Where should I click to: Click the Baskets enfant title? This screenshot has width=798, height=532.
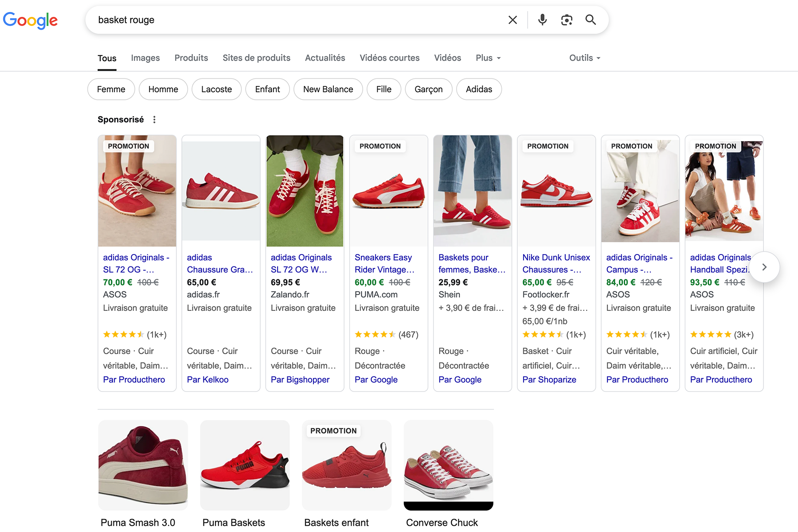pos(336,523)
